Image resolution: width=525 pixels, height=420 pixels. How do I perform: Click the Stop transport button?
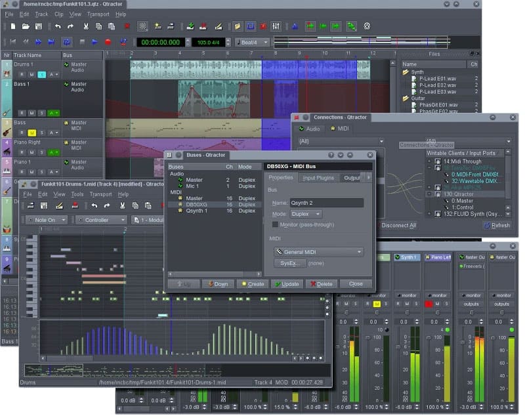(83, 42)
